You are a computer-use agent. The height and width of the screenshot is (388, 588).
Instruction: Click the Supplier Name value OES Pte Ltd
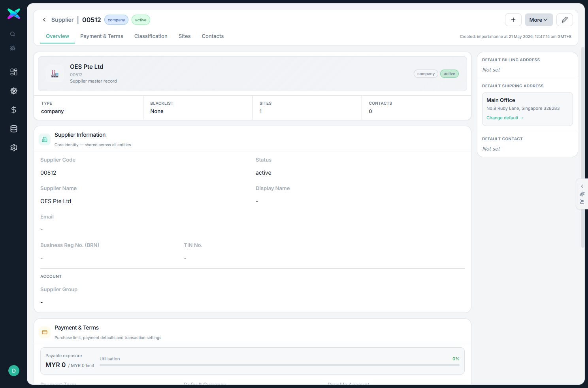click(x=56, y=201)
